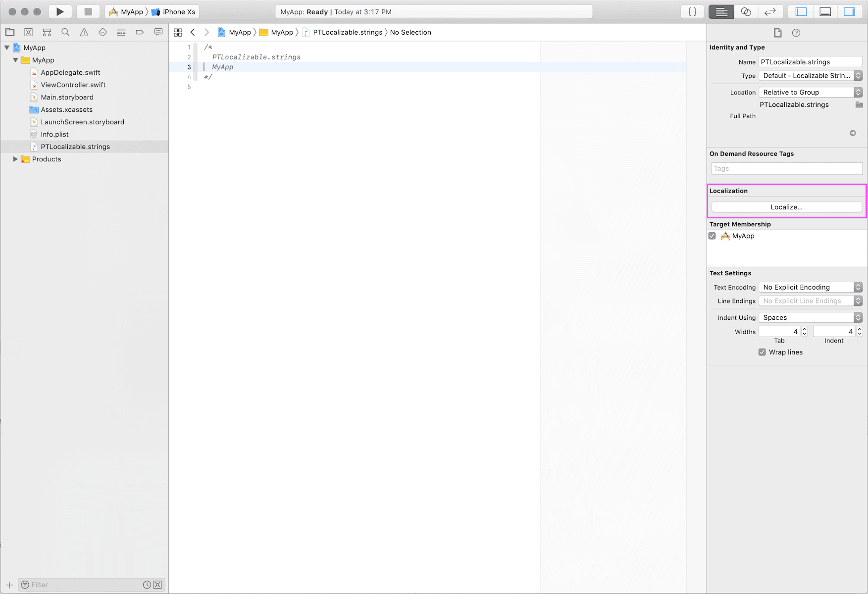Click the Tab width stepper
The image size is (868, 594).
[x=804, y=332]
